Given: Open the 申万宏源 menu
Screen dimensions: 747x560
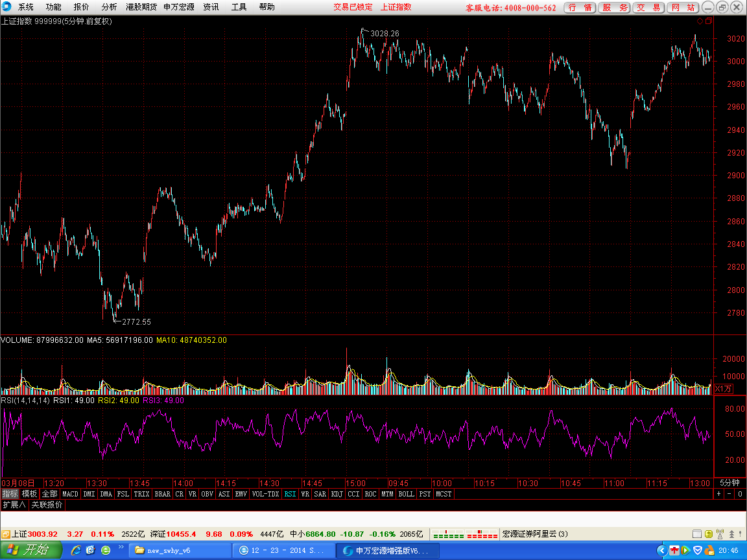Looking at the screenshot, I should [179, 7].
